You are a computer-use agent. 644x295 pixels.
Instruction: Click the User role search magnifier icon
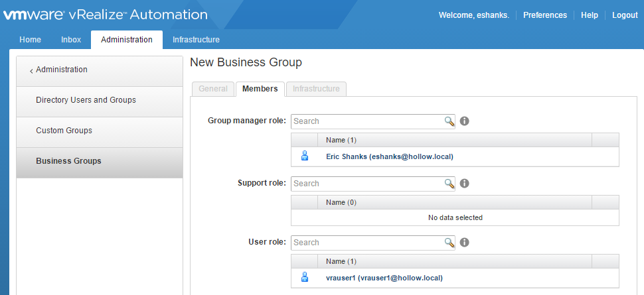(x=449, y=243)
